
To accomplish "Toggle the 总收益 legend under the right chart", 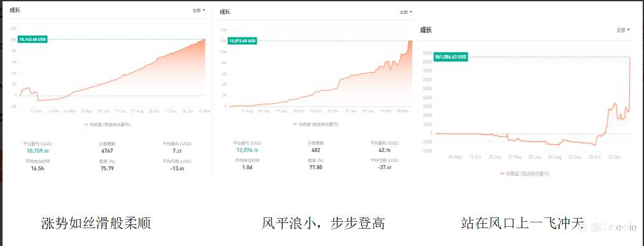I will pyautogui.click(x=526, y=174).
